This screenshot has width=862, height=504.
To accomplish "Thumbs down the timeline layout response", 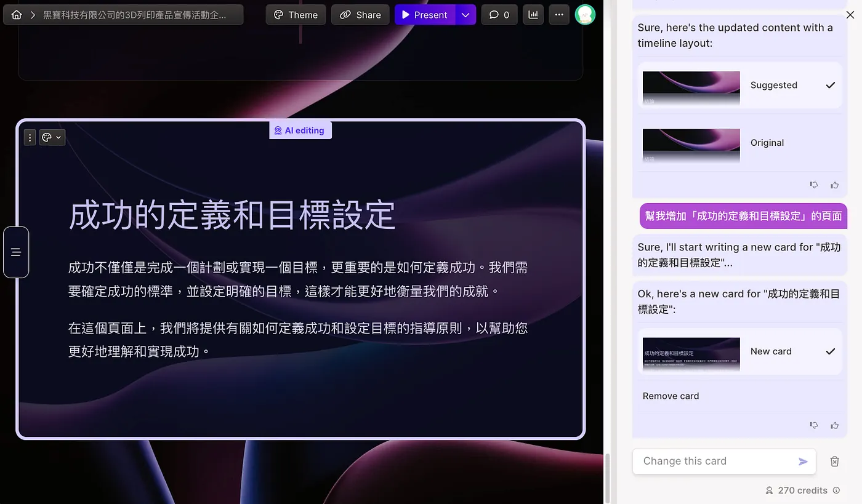I will 814,185.
